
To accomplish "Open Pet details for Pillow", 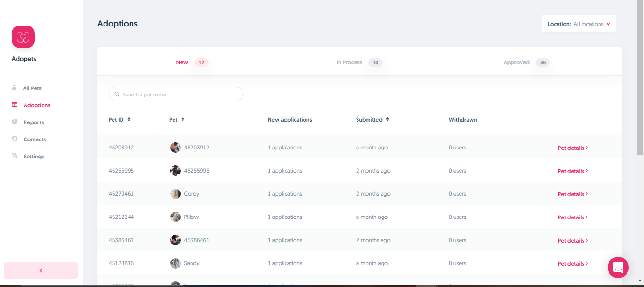I will point(573,217).
